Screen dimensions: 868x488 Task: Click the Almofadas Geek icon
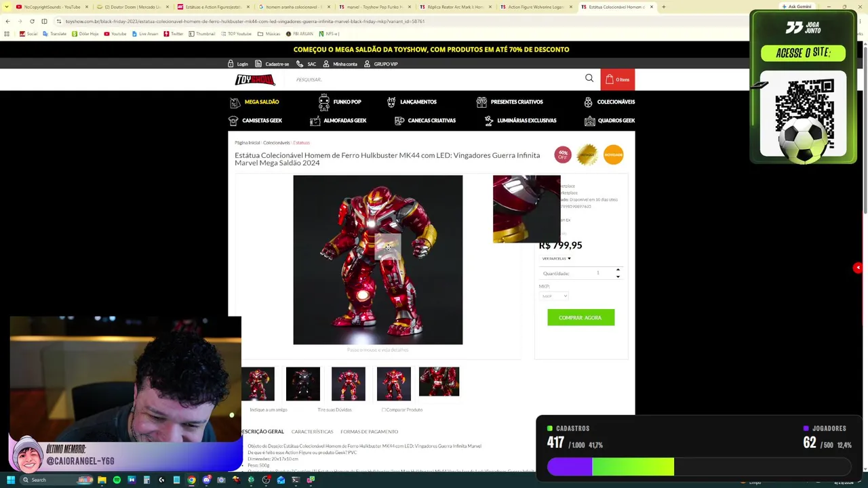315,121
